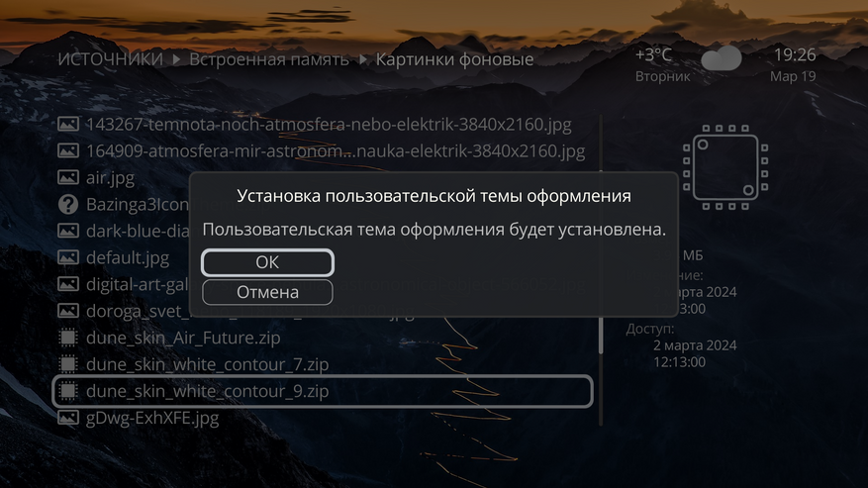This screenshot has width=868, height=488.
Task: Select dune_skin_white_contour_7.zip archive icon
Action: 68,364
